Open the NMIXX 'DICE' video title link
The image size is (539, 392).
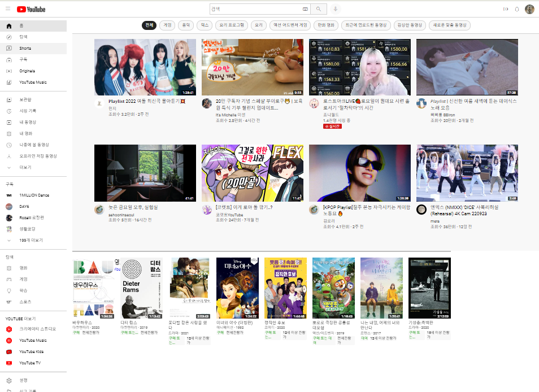pyautogui.click(x=464, y=210)
